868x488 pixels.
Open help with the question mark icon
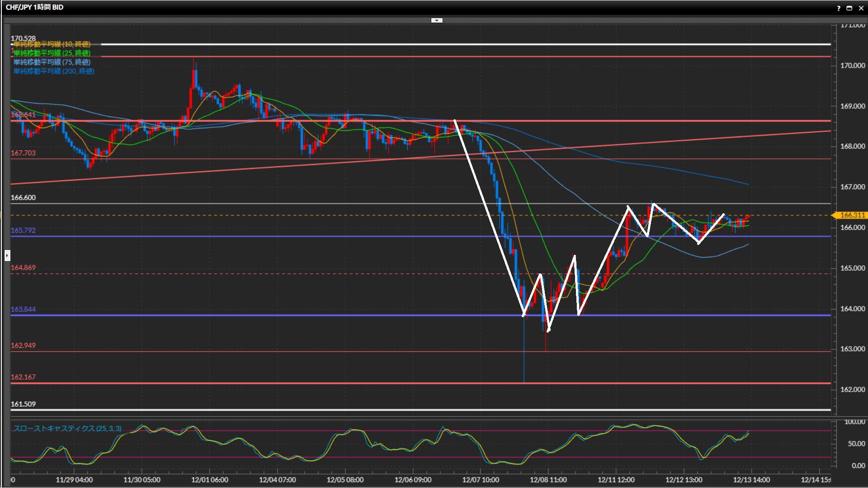pos(839,8)
